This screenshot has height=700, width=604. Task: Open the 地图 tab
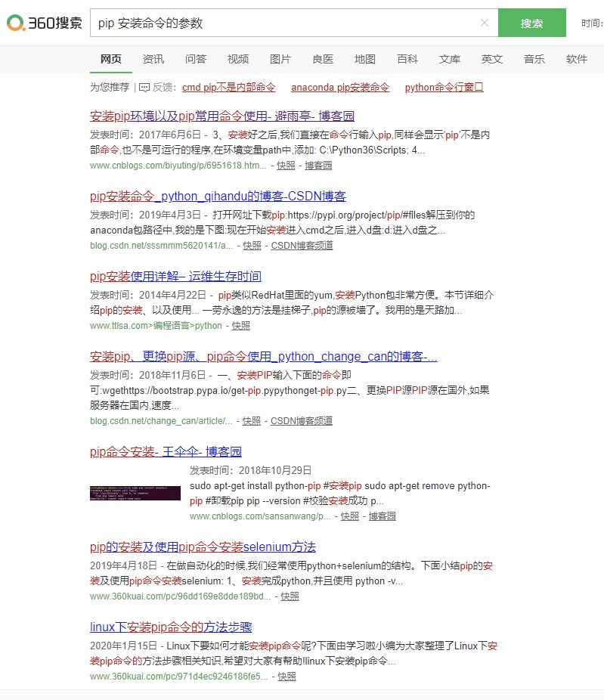pos(364,59)
